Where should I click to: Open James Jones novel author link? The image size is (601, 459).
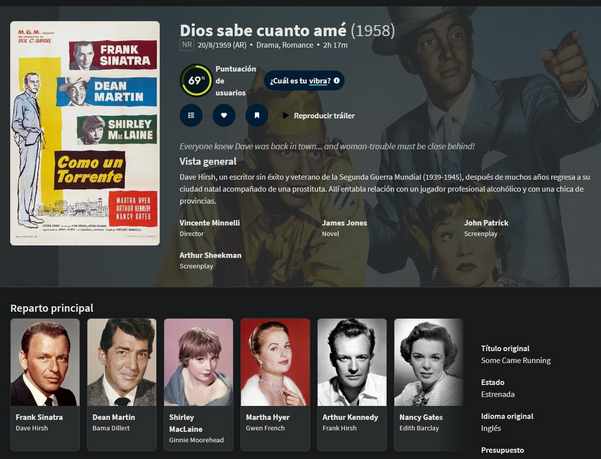pyautogui.click(x=344, y=223)
